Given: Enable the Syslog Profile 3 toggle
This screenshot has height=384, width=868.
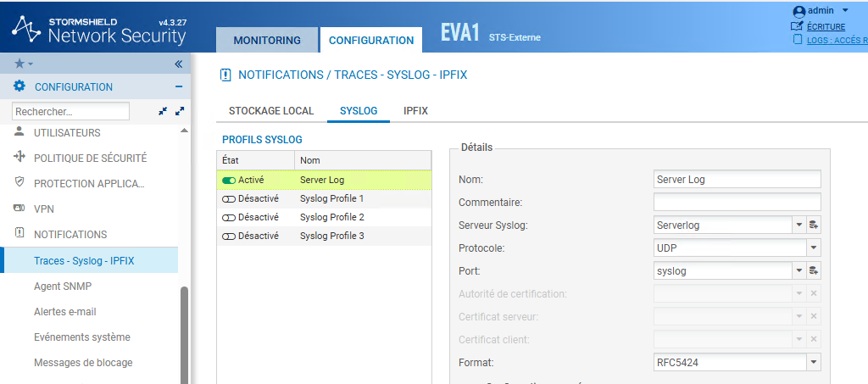Looking at the screenshot, I should tap(229, 236).
